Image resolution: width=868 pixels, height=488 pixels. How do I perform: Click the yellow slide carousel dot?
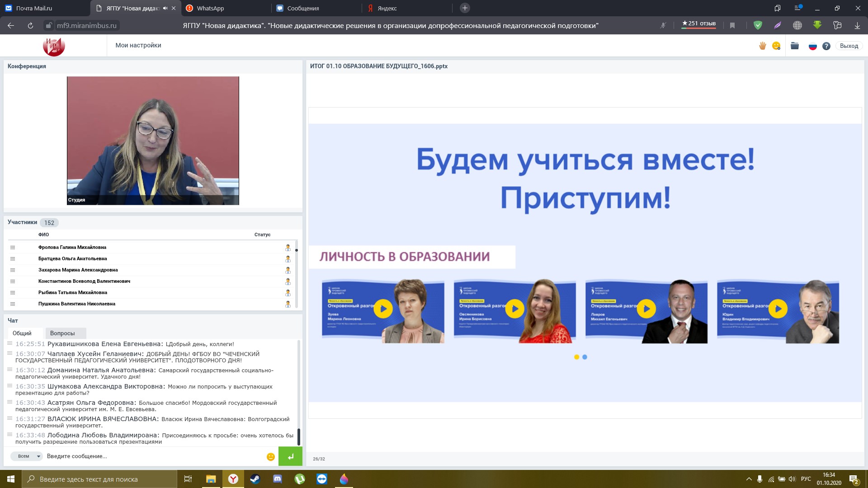pos(576,357)
